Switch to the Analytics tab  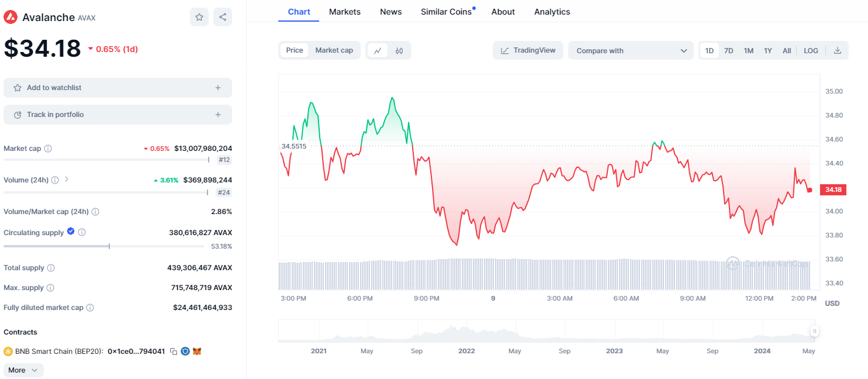(552, 12)
